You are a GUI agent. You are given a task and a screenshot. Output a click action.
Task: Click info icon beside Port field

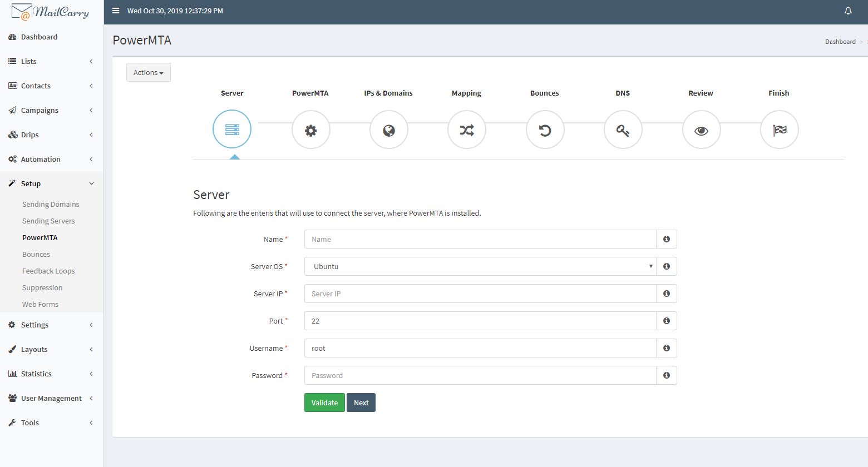pos(667,321)
